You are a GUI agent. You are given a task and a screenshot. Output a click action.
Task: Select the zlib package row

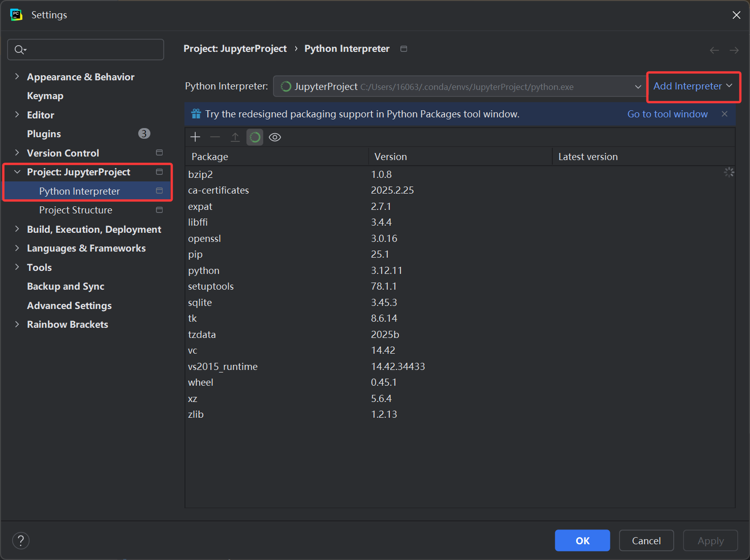(460, 414)
